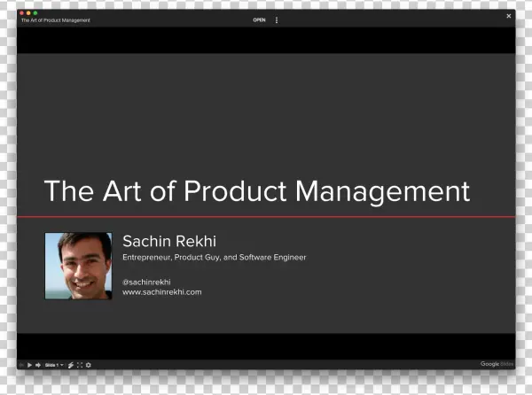Click the Google Slides logo link

pyautogui.click(x=496, y=364)
